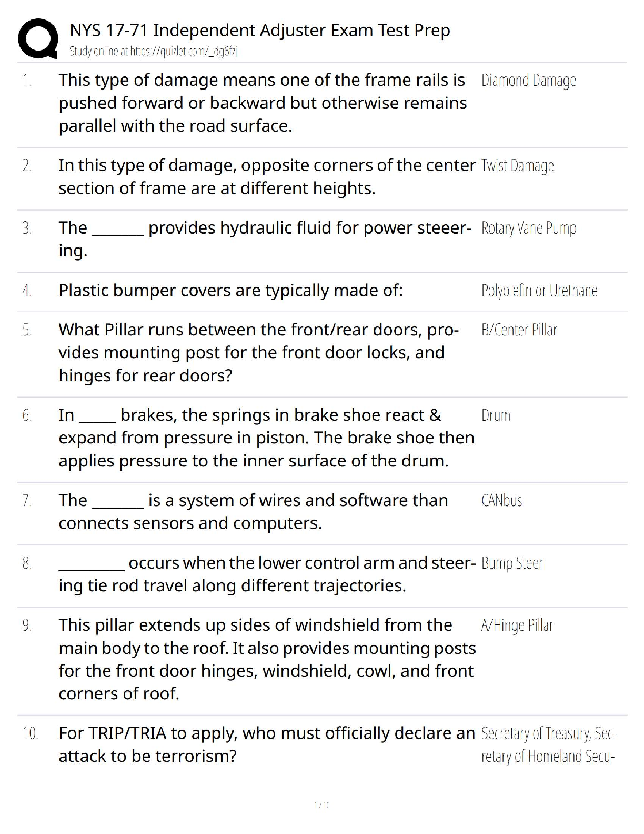Click the Polyolefin or Urethane answer
Image resolution: width=644 pixels, height=834 pixels.
pyautogui.click(x=539, y=291)
